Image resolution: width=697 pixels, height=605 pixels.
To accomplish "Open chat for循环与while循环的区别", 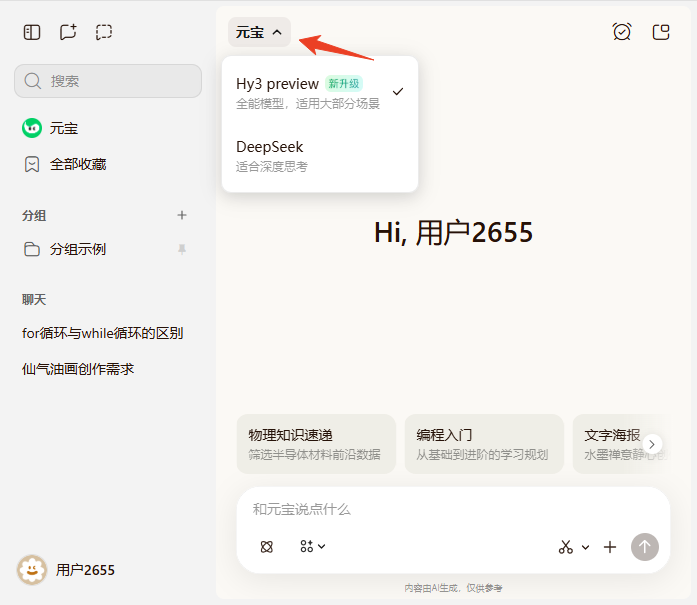I will click(103, 333).
